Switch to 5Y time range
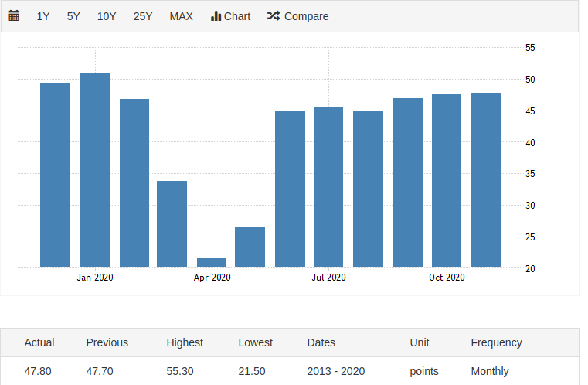 (x=73, y=16)
